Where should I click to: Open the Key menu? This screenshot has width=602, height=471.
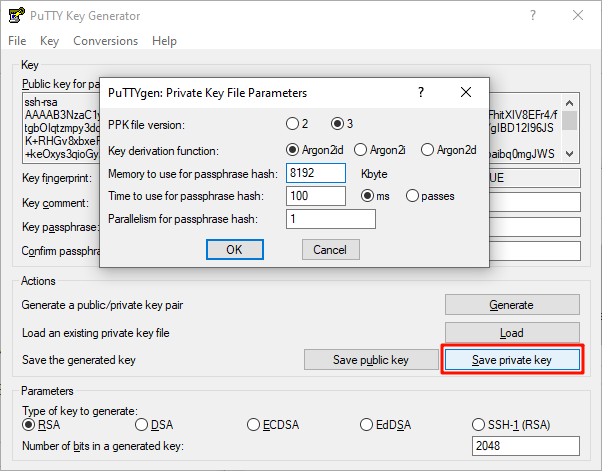point(50,41)
